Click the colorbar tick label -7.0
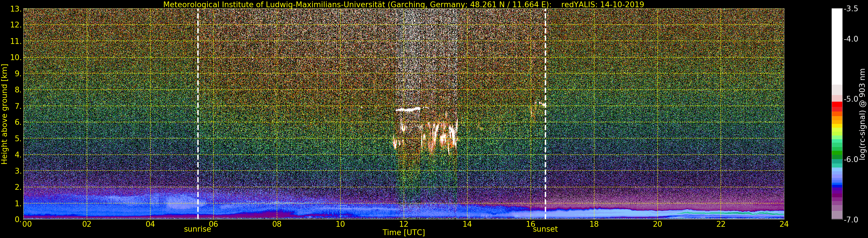This screenshot has width=868, height=238. 851,220
